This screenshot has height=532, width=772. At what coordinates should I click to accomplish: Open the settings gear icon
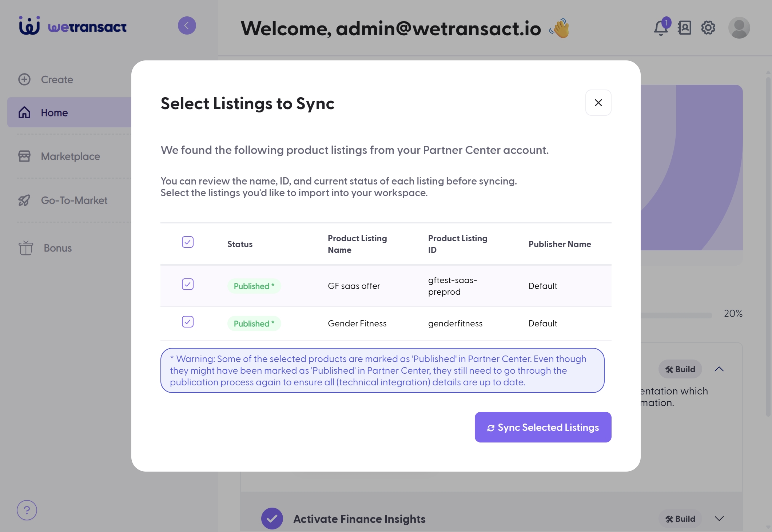pos(708,28)
